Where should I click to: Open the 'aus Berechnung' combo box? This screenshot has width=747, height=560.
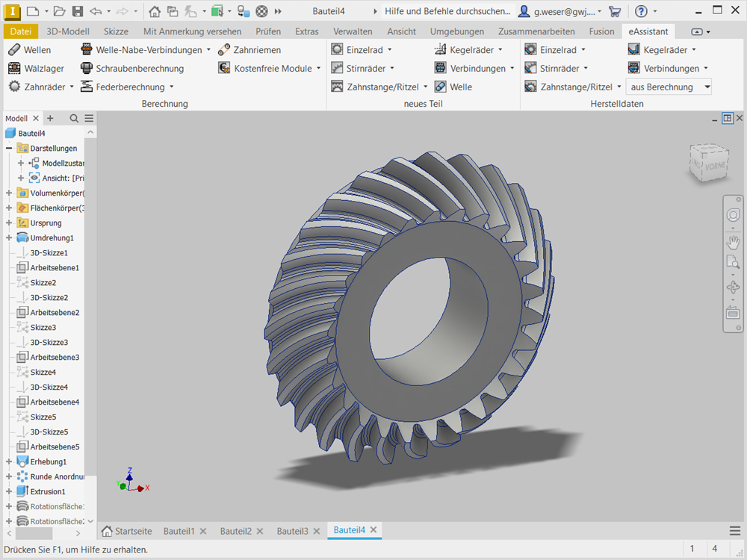point(668,87)
